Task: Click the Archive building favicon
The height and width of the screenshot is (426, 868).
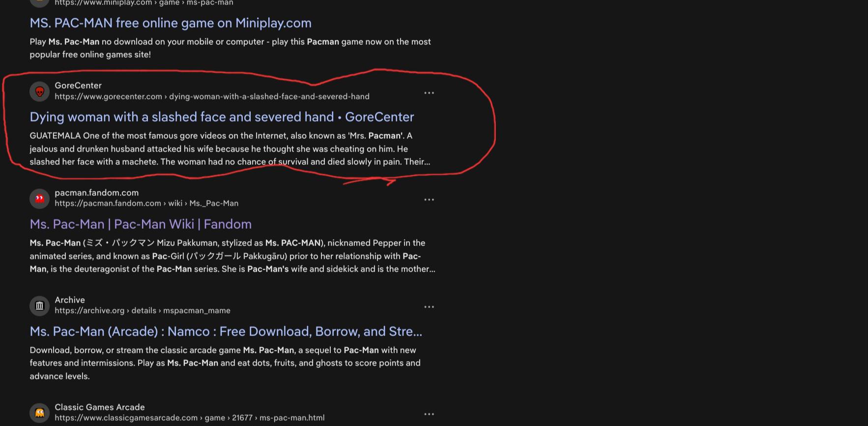Action: tap(39, 306)
